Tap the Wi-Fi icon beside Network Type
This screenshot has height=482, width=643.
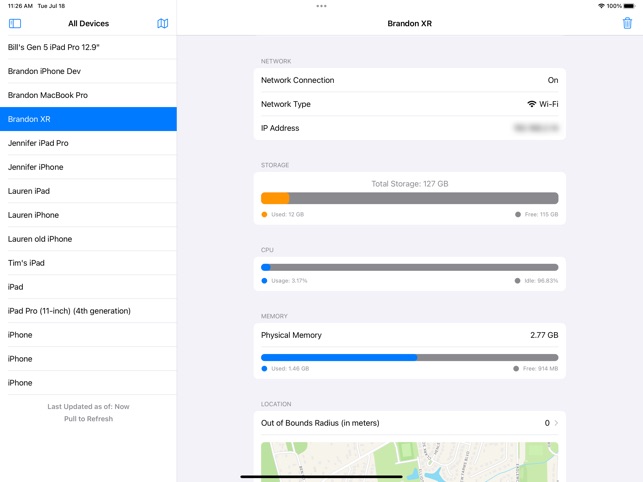[x=531, y=104]
